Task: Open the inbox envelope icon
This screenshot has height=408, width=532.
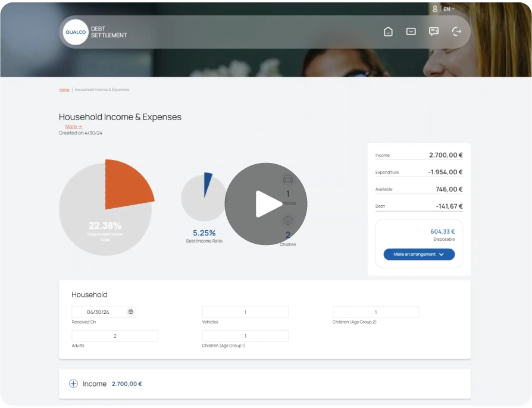Action: pos(411,31)
